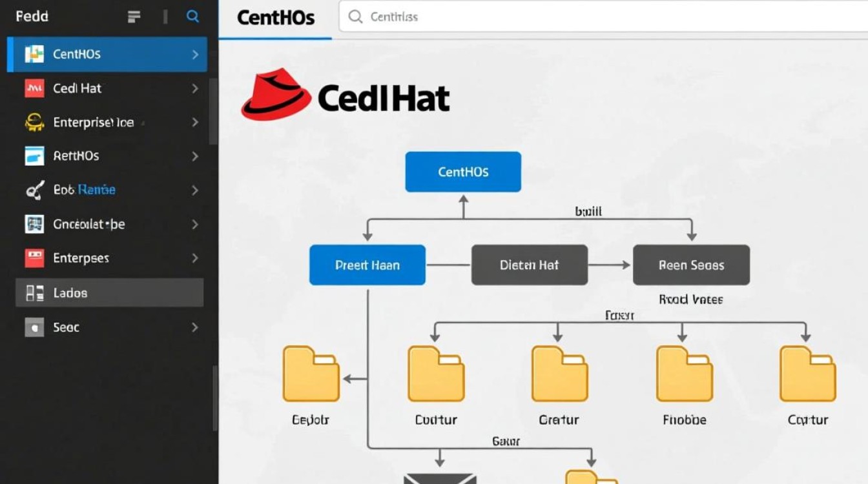The image size is (868, 484).
Task: Select the Enterprise Ice label in the sidebar
Action: click(x=94, y=122)
